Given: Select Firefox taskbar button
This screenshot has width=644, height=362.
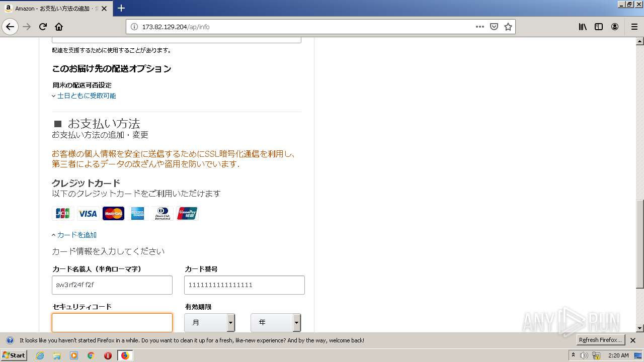Looking at the screenshot, I should (x=125, y=355).
